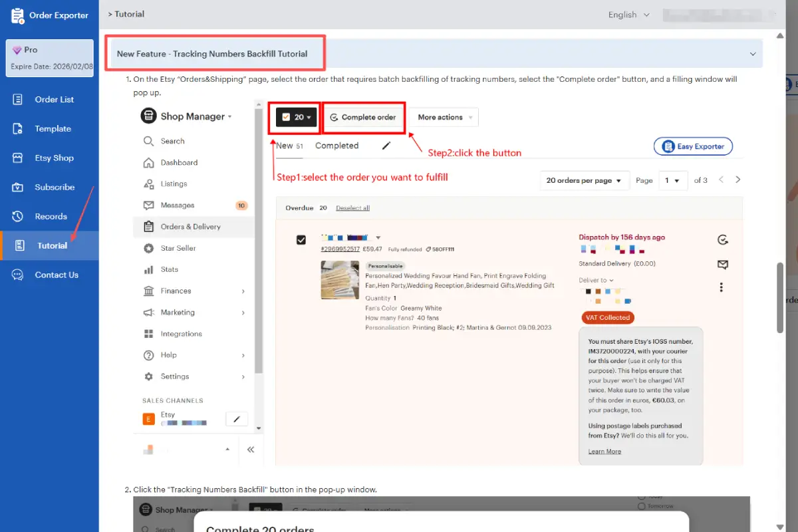Open the More actions dropdown
The width and height of the screenshot is (798, 532).
coord(443,117)
